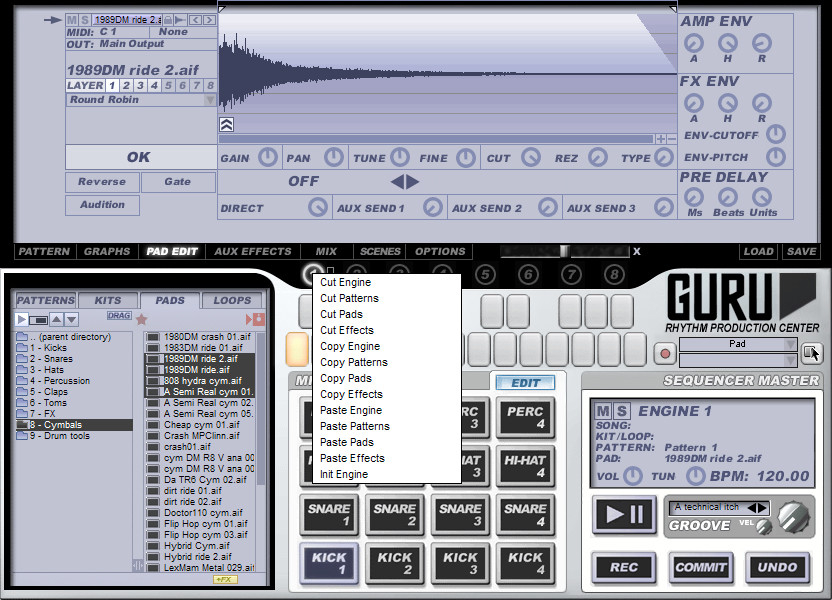This screenshot has height=600, width=832.
Task: Click the UNDO button
Action: coord(777,567)
